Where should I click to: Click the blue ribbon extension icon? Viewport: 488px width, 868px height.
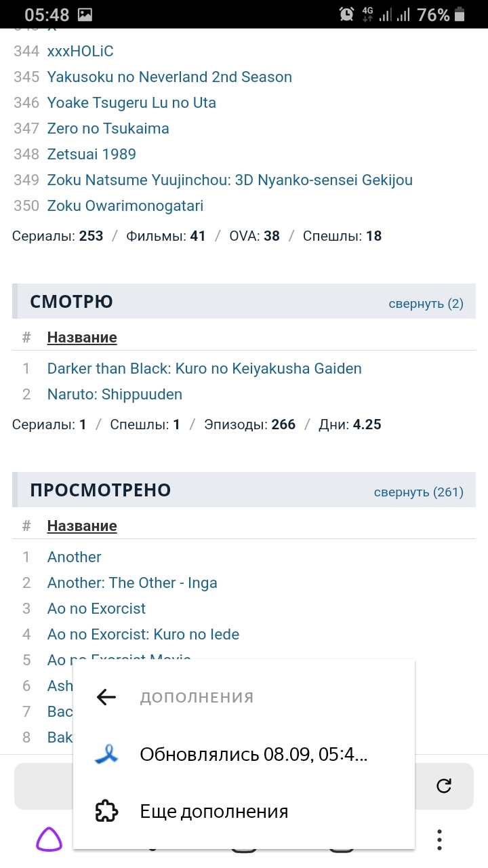point(106,754)
